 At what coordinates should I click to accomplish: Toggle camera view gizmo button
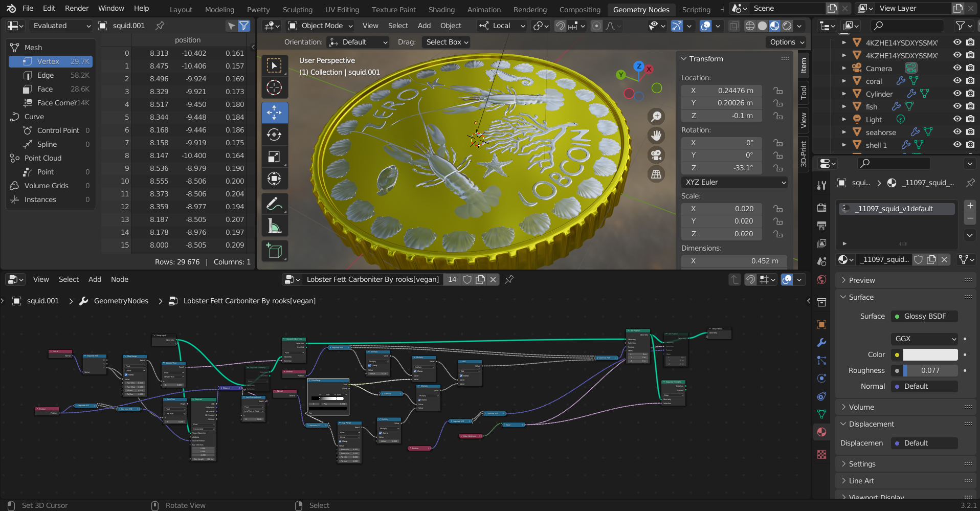click(x=656, y=155)
